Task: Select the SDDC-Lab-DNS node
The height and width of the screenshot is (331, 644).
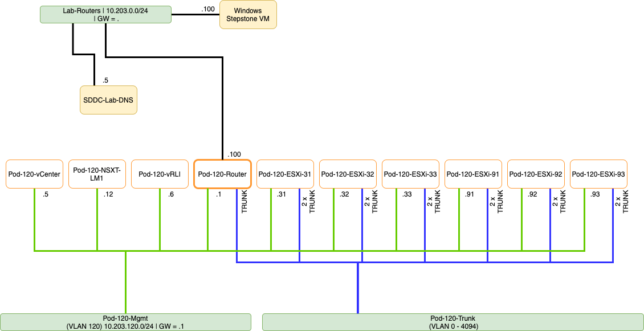Action: pos(108,100)
